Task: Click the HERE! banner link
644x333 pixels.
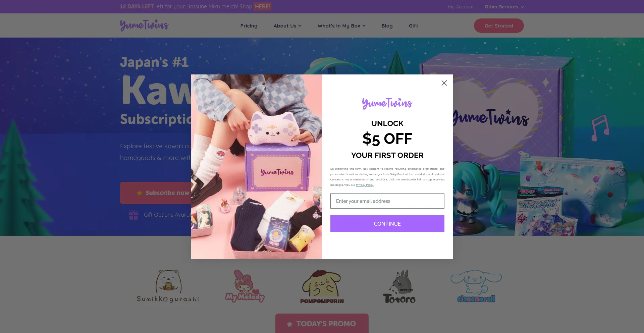Action: [262, 6]
